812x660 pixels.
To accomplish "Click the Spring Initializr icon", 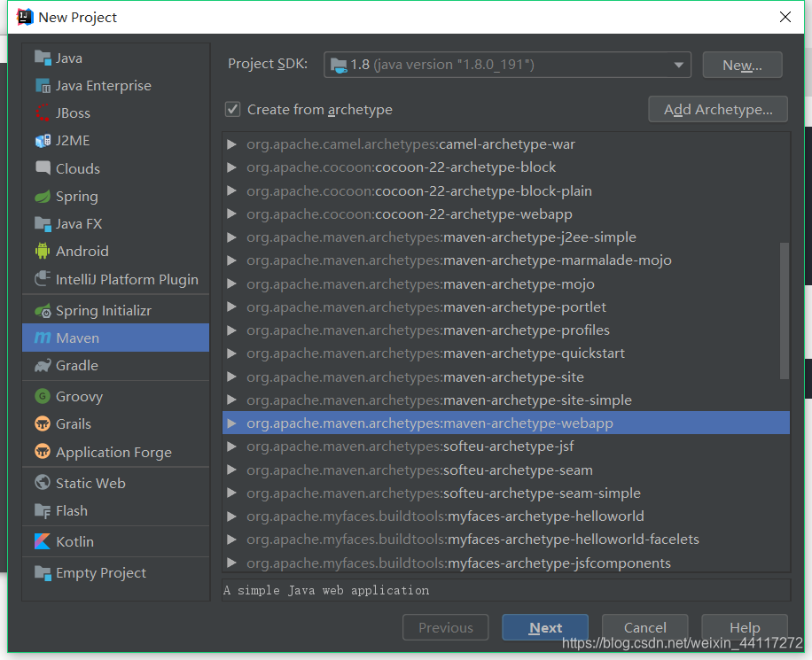I will 43,311.
